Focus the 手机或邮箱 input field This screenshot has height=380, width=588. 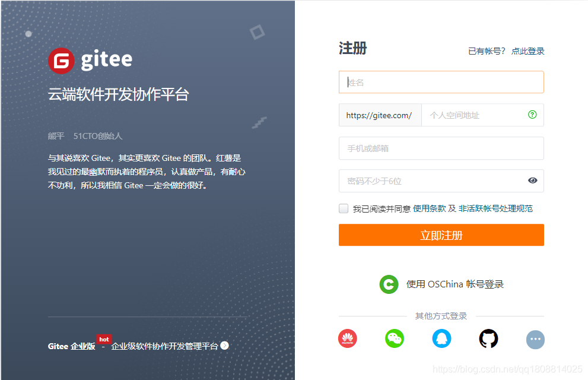441,148
